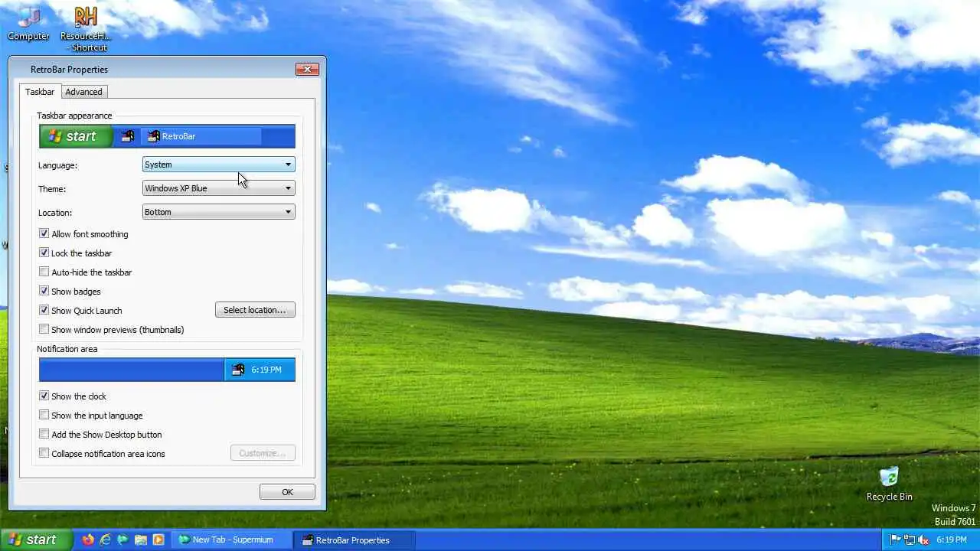Open Firefox from the Quick Launch bar
The width and height of the screenshot is (980, 551).
(x=88, y=540)
